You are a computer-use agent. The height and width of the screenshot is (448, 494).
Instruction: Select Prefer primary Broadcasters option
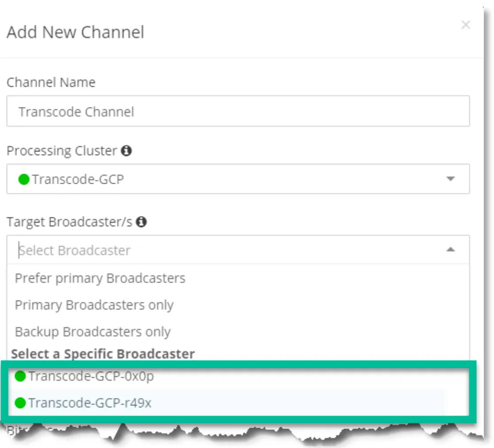click(238, 278)
